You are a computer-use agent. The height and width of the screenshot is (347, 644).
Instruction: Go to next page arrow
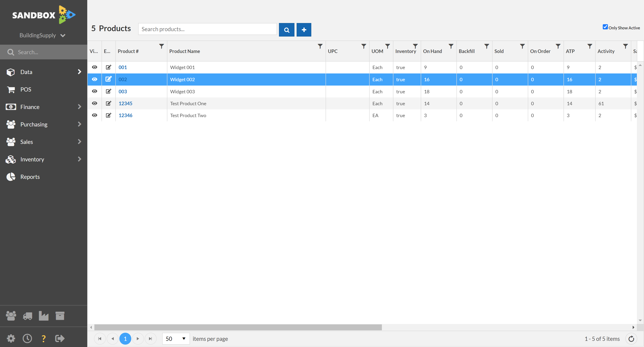(138, 339)
